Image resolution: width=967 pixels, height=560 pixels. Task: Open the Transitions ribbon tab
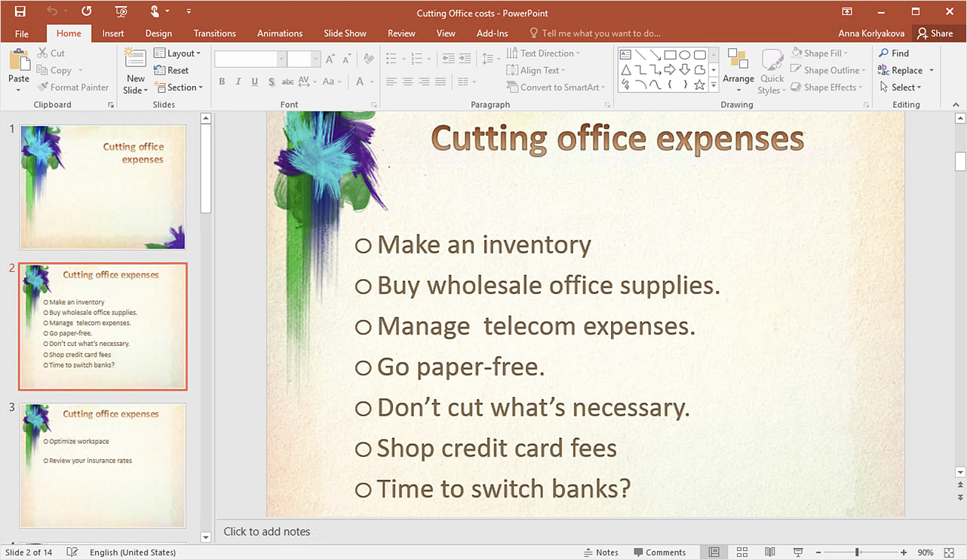[214, 33]
